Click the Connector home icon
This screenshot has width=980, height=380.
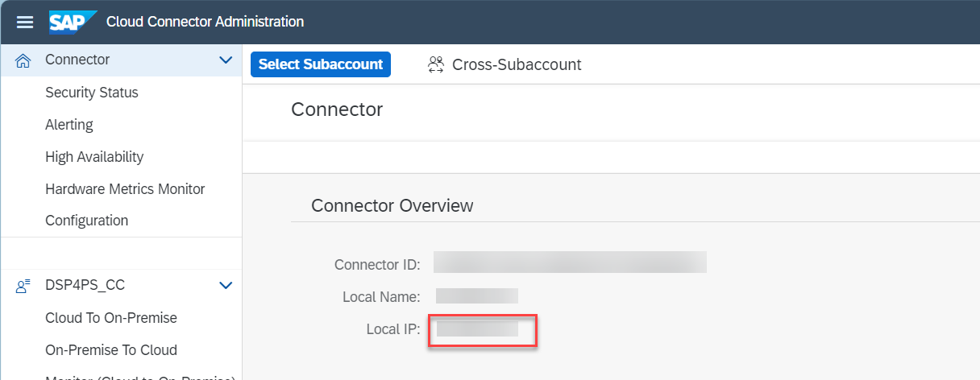23,60
